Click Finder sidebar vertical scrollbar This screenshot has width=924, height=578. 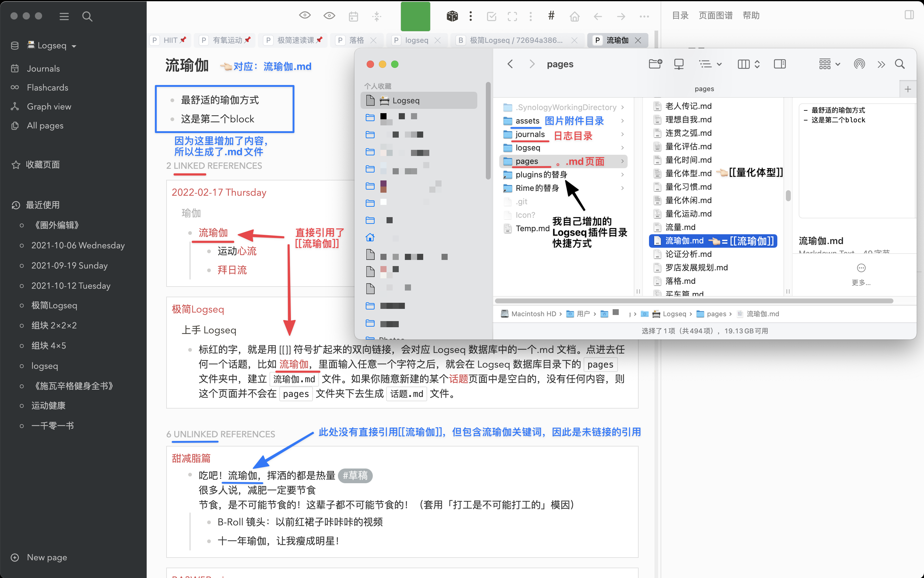coord(488,131)
